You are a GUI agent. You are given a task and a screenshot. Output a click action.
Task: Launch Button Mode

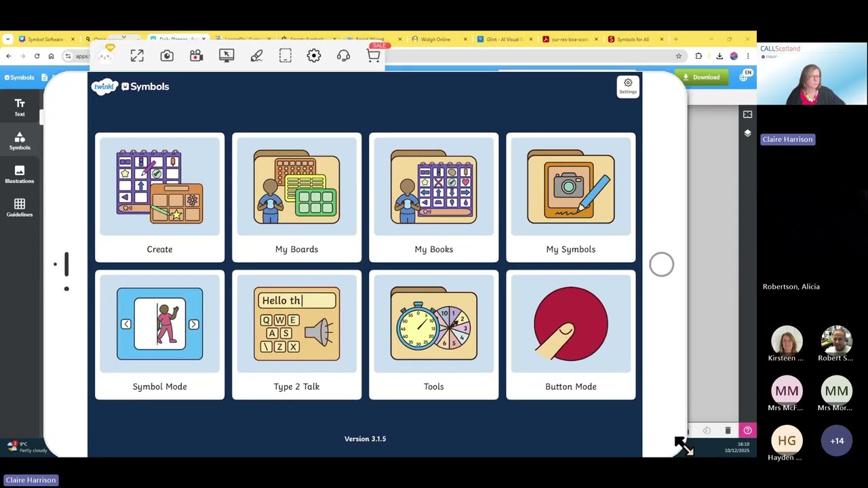[570, 335]
